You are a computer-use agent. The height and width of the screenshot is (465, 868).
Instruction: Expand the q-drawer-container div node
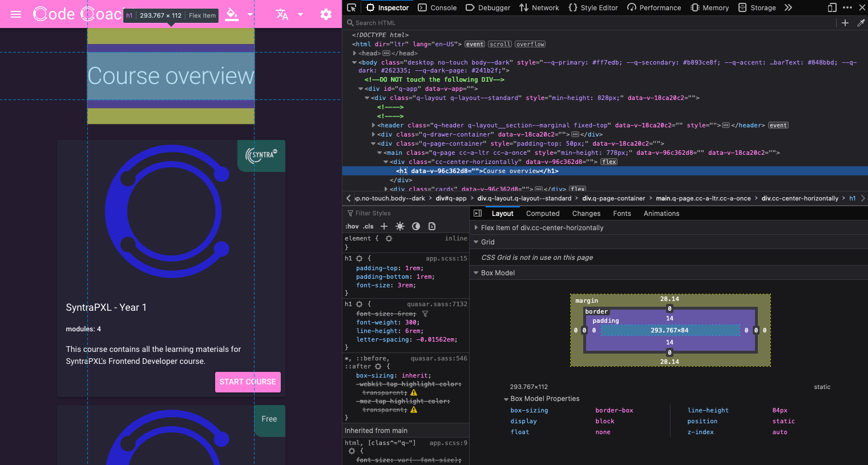tap(373, 134)
